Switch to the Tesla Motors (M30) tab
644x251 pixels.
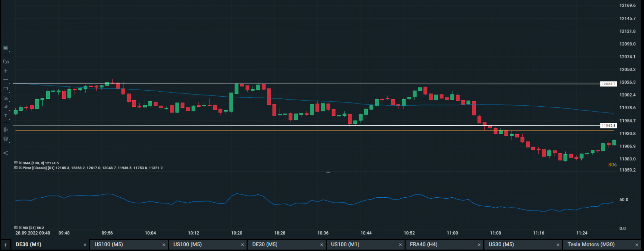coord(591,245)
